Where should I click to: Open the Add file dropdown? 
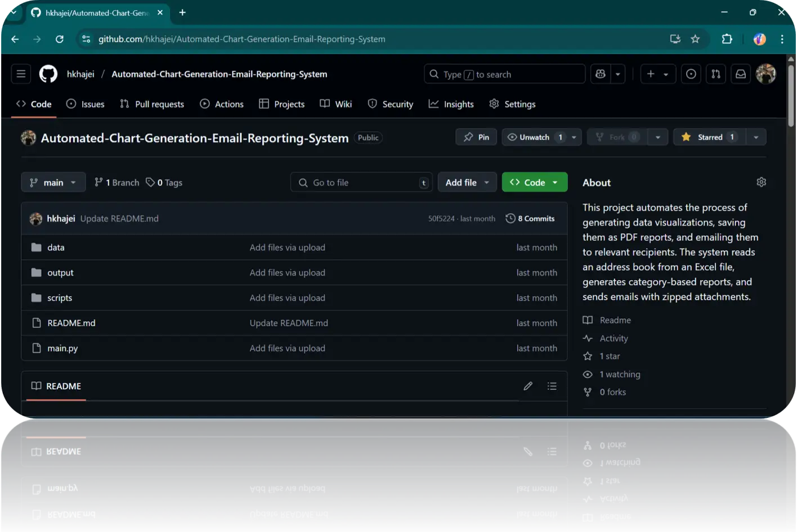pyautogui.click(x=467, y=182)
